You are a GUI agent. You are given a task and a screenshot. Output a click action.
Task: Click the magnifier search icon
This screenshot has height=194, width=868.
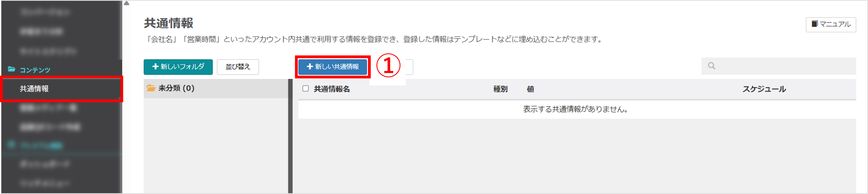(x=711, y=66)
